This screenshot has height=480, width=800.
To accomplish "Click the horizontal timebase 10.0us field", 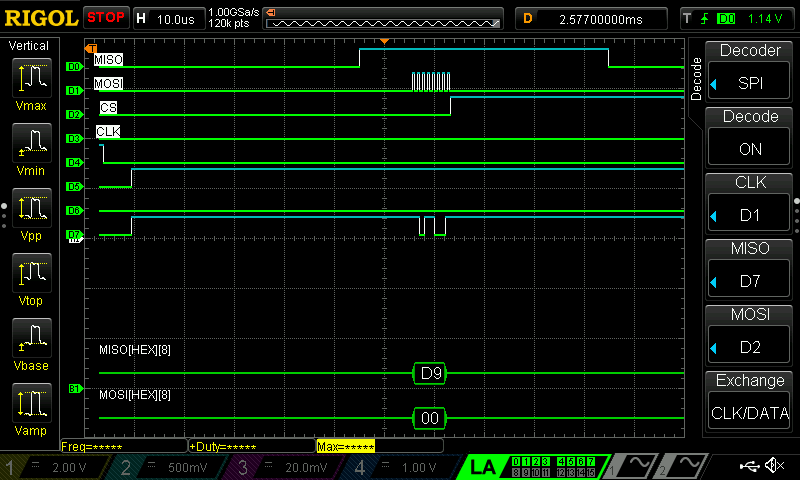I will click(169, 19).
